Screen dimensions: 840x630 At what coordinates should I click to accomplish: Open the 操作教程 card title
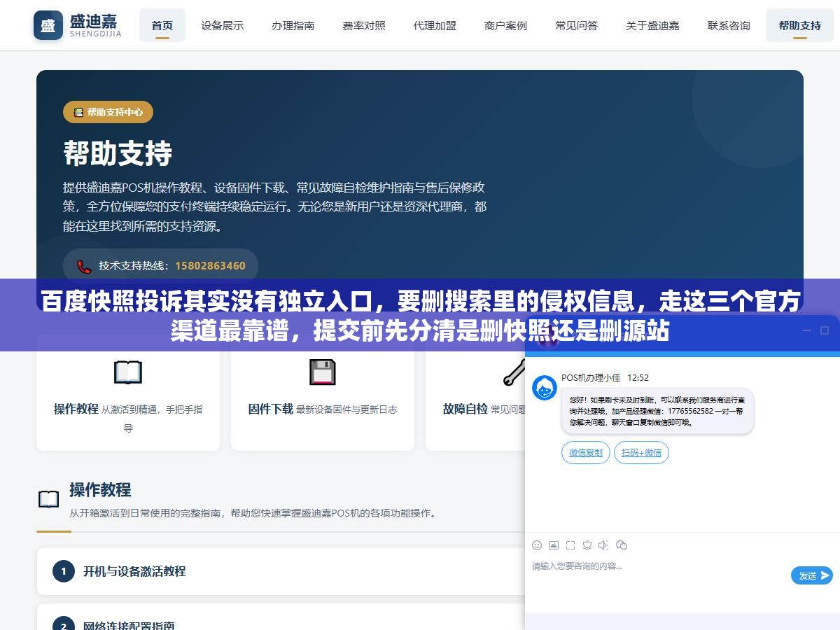[76, 409]
